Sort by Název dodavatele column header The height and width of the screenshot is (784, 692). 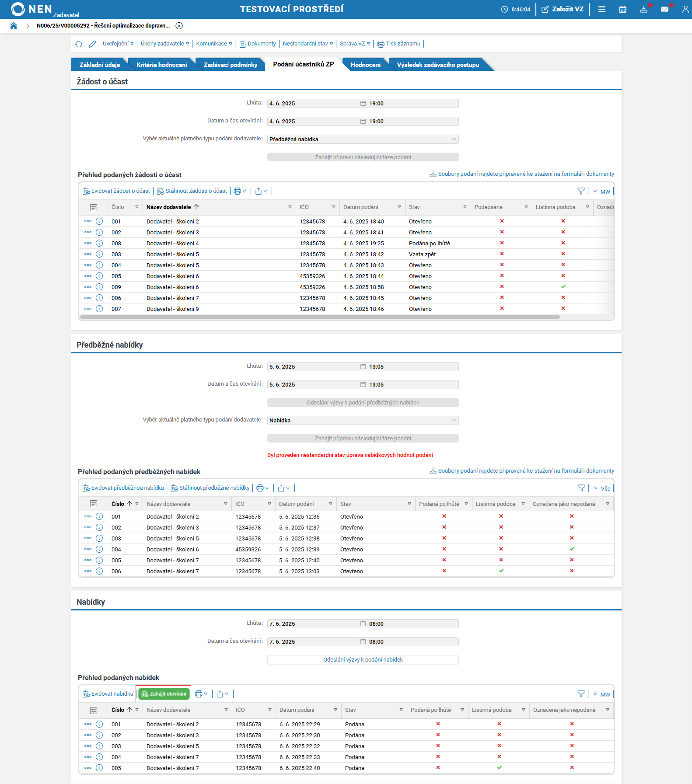click(x=168, y=207)
